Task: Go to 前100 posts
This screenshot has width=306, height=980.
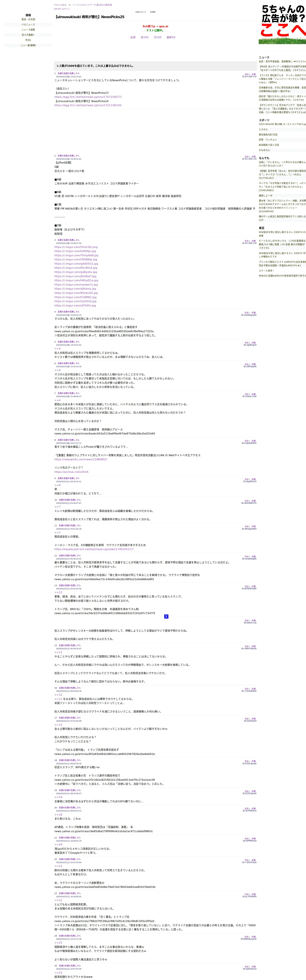Action: 145,37
